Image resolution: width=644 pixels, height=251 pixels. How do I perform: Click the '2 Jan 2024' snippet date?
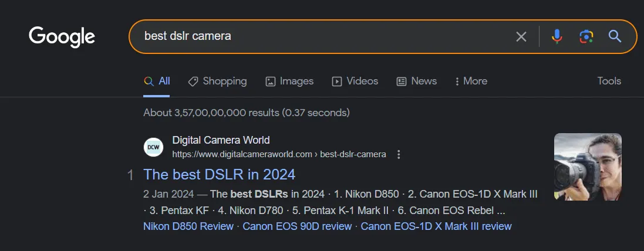click(169, 194)
